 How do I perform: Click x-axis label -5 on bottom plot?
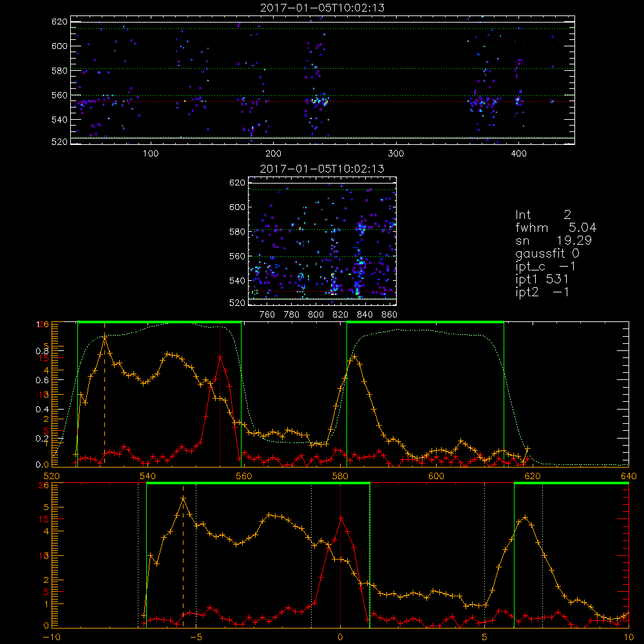(196, 637)
